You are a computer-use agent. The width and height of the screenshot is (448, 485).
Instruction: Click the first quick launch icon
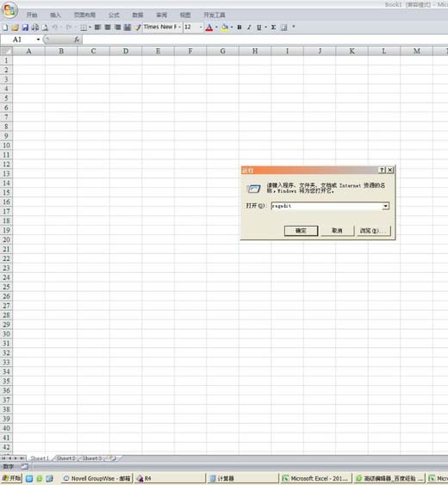coord(29,479)
